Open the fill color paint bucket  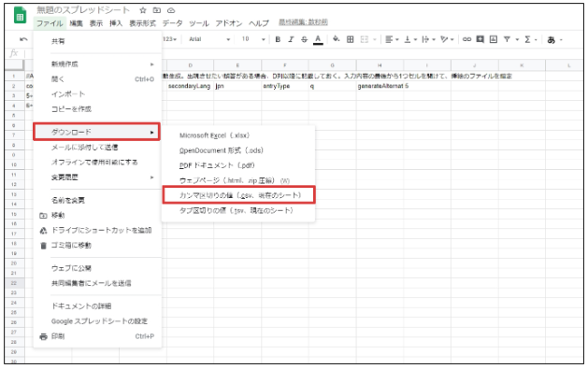pyautogui.click(x=336, y=39)
